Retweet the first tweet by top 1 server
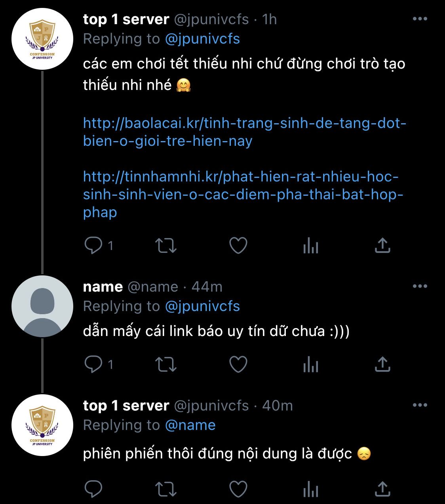Image resolution: width=445 pixels, height=504 pixels. (165, 246)
